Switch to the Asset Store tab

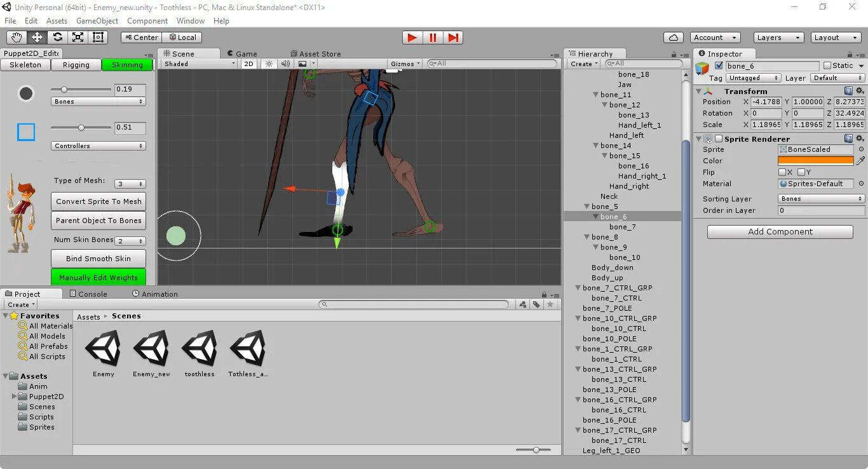click(316, 54)
